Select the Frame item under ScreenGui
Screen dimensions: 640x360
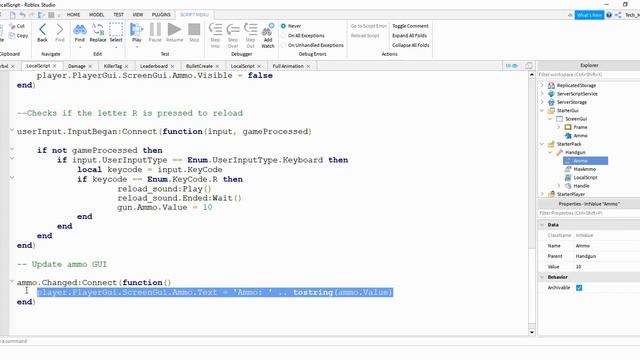(x=580, y=127)
